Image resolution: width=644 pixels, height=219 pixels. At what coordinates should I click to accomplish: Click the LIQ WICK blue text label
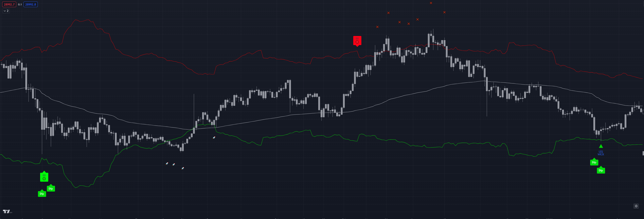pos(601,153)
